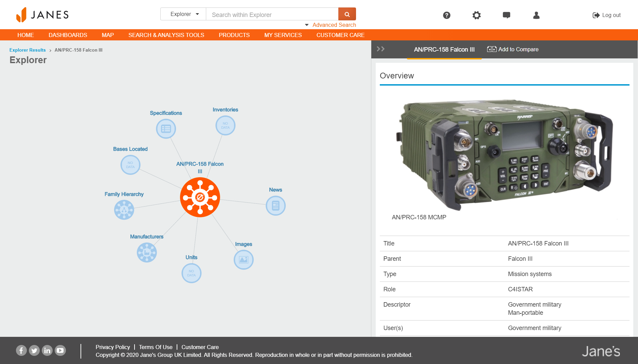The width and height of the screenshot is (638, 364).
Task: Click the Parent value Falcon III
Action: coord(520,259)
